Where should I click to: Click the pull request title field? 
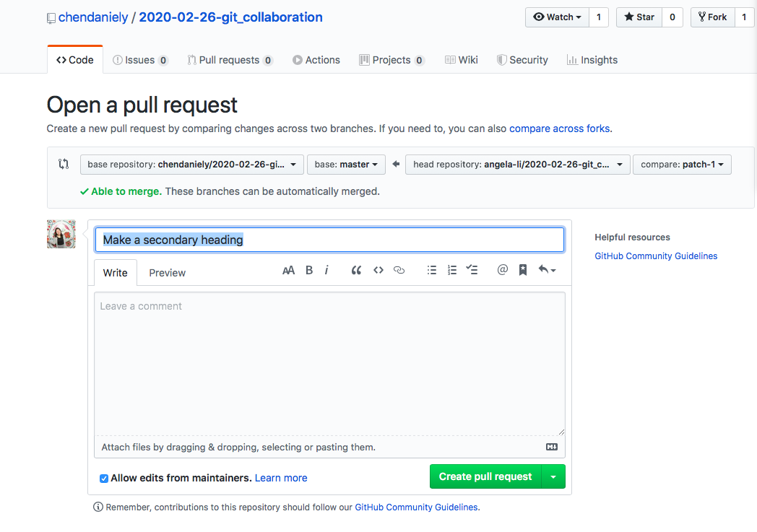[x=329, y=240]
